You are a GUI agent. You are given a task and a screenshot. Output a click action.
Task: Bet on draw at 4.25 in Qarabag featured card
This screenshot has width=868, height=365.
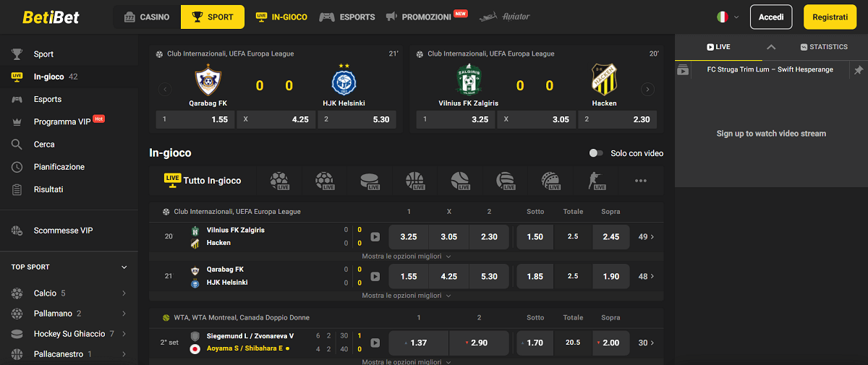(276, 119)
